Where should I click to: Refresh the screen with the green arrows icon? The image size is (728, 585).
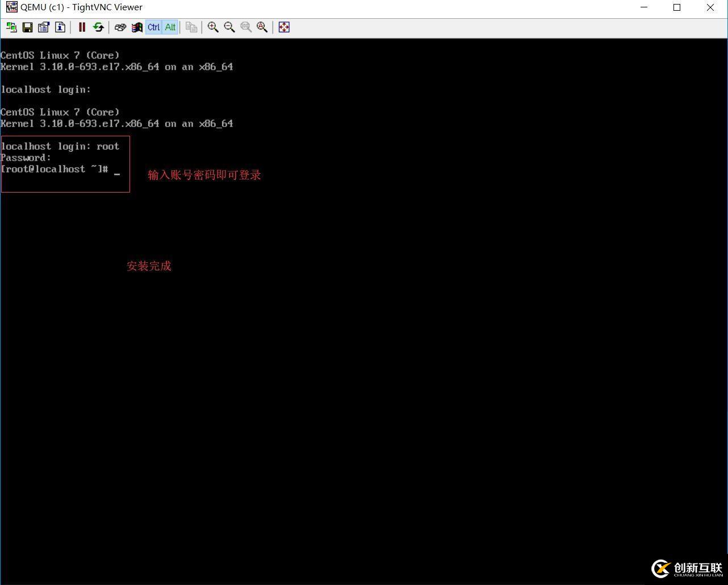(x=98, y=27)
